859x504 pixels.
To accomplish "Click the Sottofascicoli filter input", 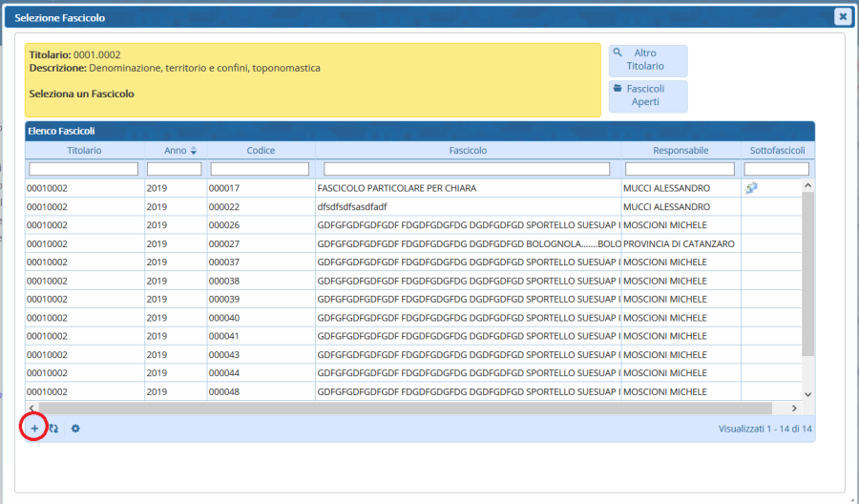I will [x=776, y=169].
